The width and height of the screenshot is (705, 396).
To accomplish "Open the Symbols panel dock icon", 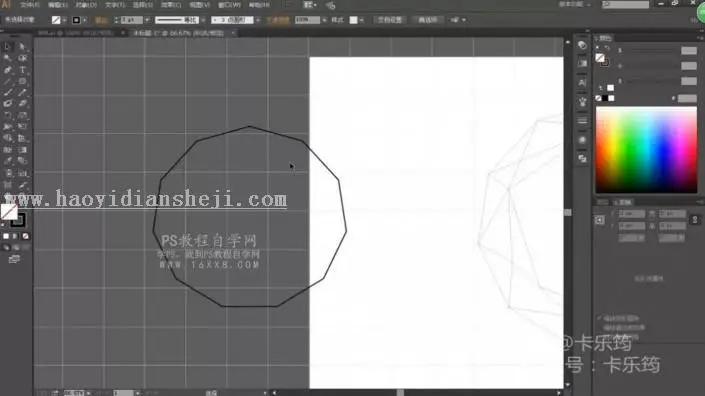I will pyautogui.click(x=582, y=102).
